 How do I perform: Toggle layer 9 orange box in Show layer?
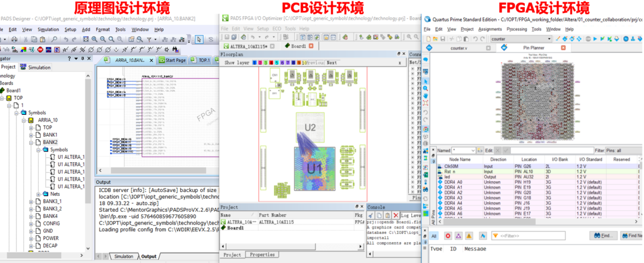pyautogui.click(x=299, y=63)
